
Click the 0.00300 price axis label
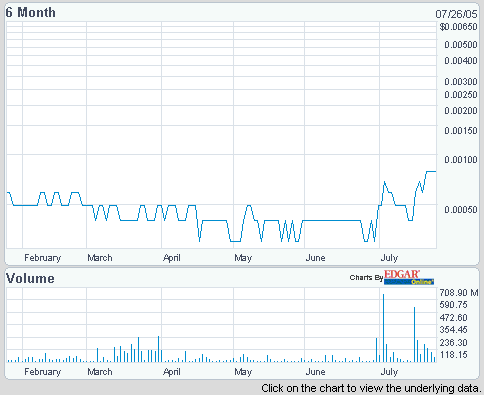click(x=461, y=82)
